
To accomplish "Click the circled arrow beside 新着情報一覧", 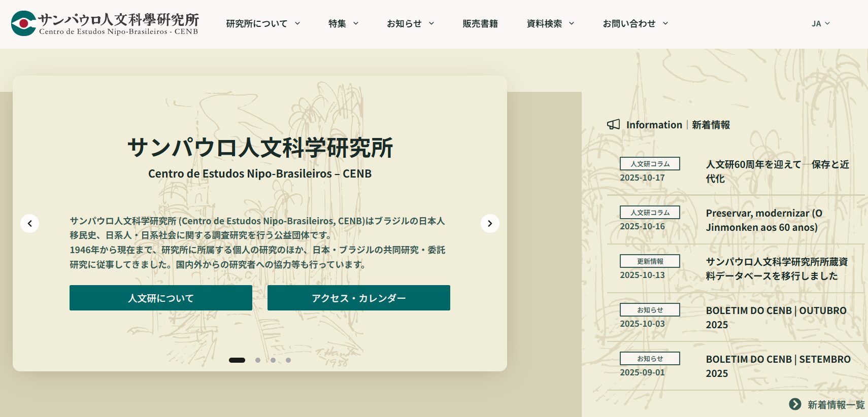I will click(795, 404).
